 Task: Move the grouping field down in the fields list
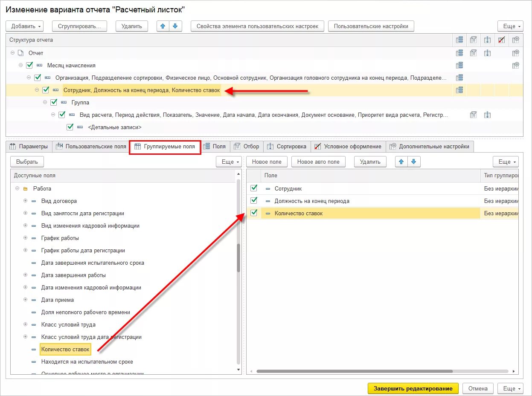(x=413, y=162)
